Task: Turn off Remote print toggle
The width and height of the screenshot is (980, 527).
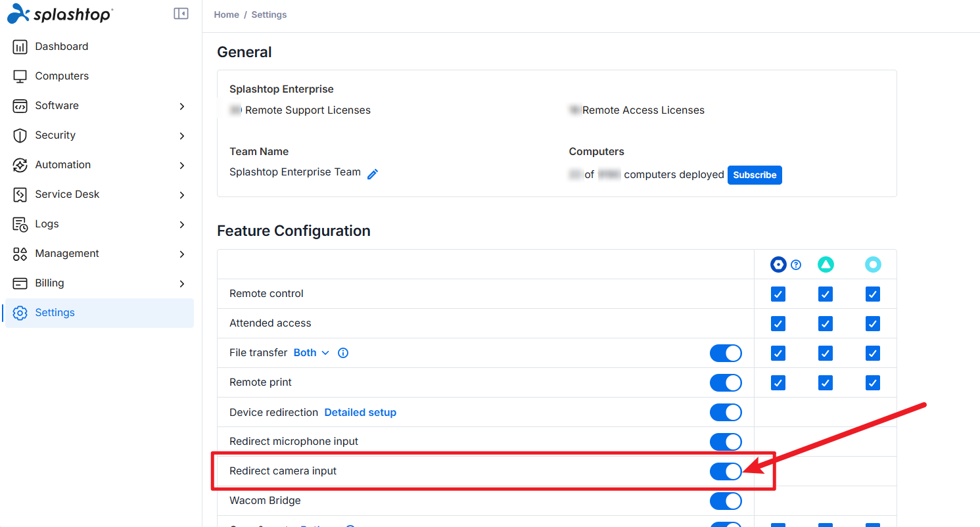Action: [726, 382]
